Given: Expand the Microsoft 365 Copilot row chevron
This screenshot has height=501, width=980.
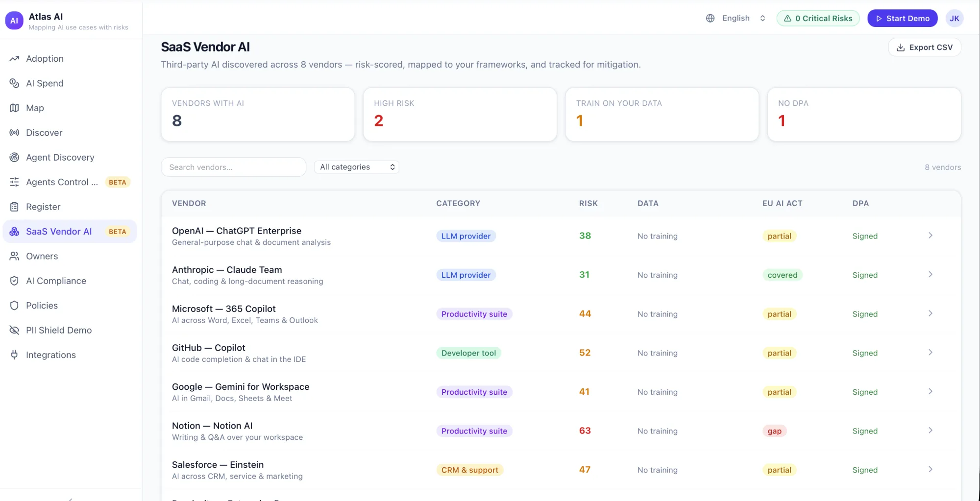Looking at the screenshot, I should coord(930,313).
